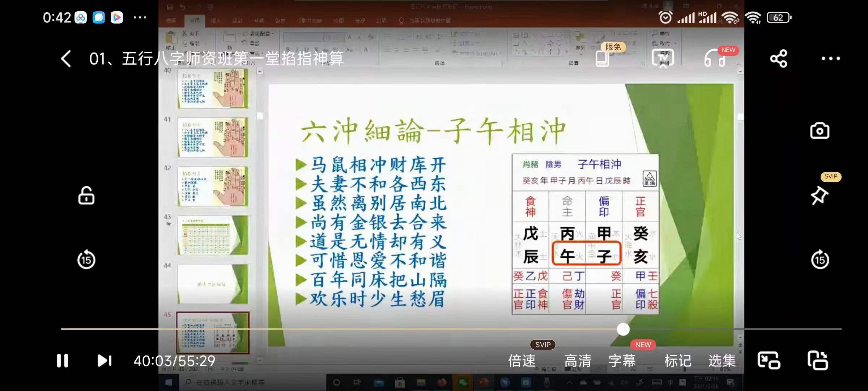This screenshot has height=391, width=868.
Task: Rewind 15 seconds using the left icon
Action: [86, 260]
